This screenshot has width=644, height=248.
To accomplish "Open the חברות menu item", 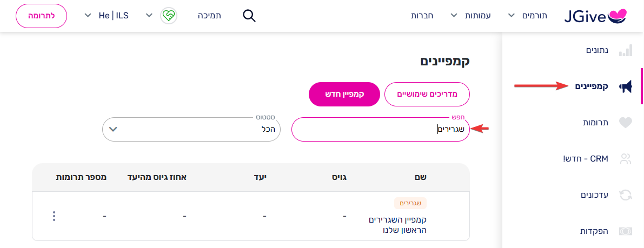I will [422, 16].
